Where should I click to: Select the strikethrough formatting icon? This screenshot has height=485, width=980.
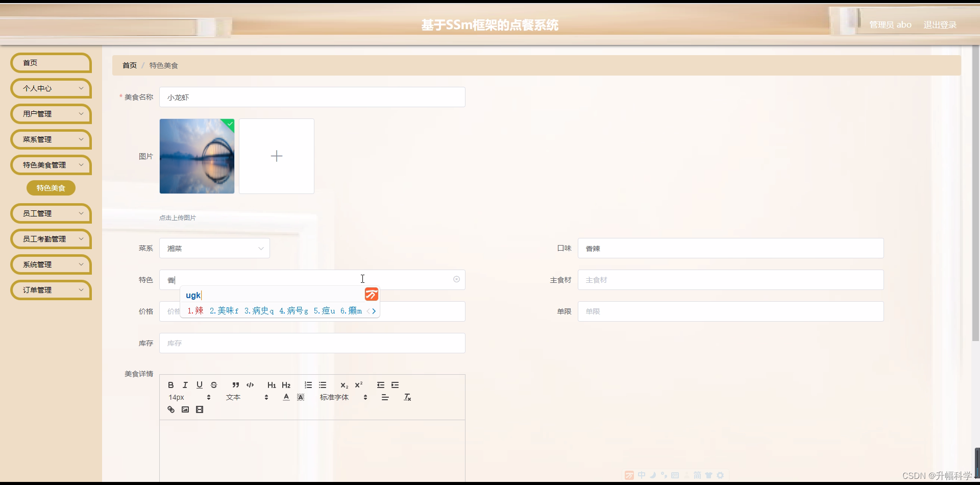tap(214, 385)
